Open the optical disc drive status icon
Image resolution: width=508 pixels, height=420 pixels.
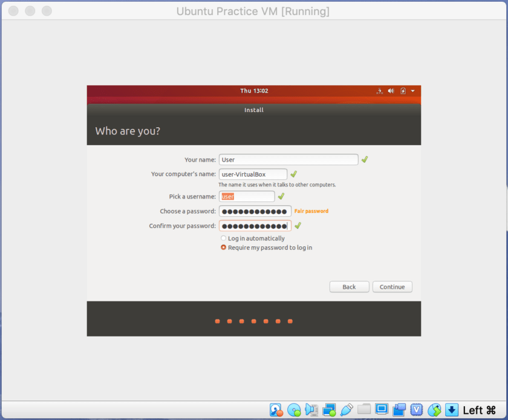[294, 410]
